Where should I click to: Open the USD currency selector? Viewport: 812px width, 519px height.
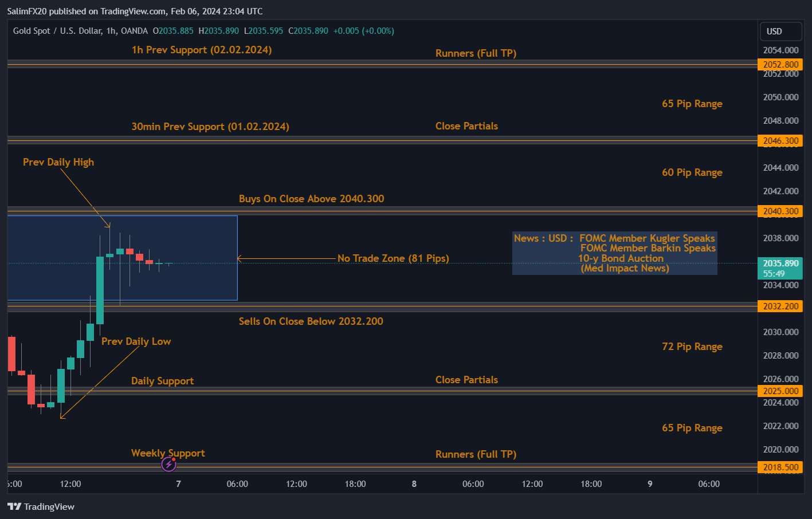coord(774,32)
